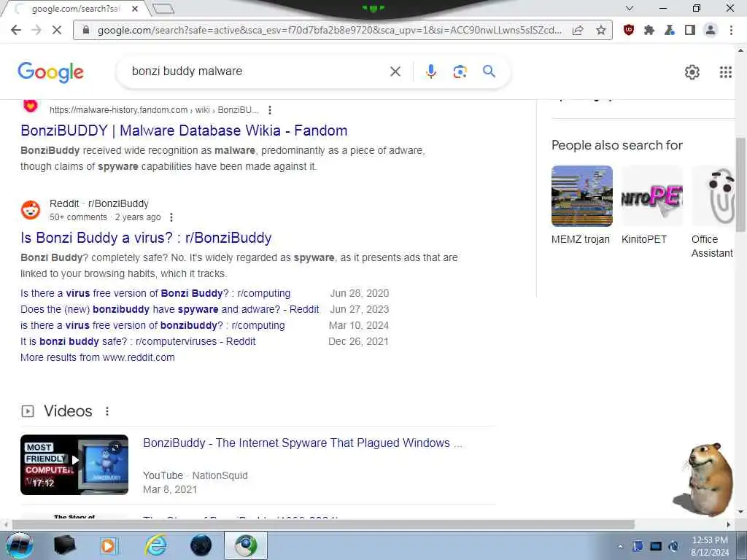Open the Chrome profile avatar

(711, 30)
